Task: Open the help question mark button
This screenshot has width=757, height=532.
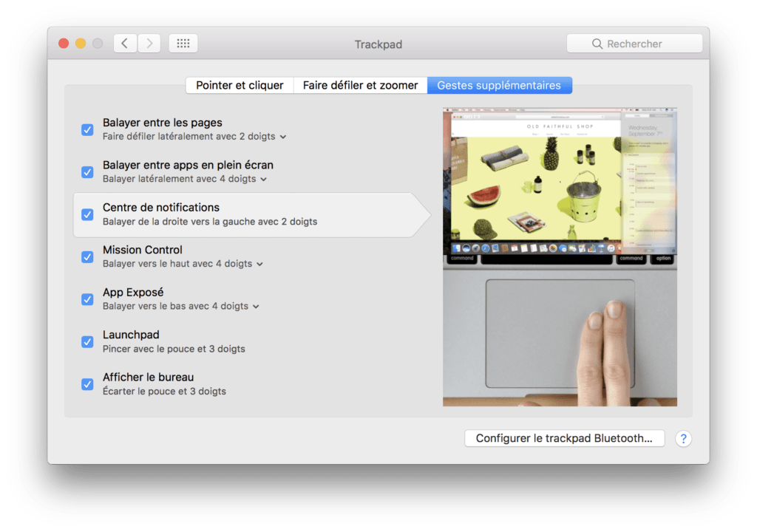Action: point(683,438)
